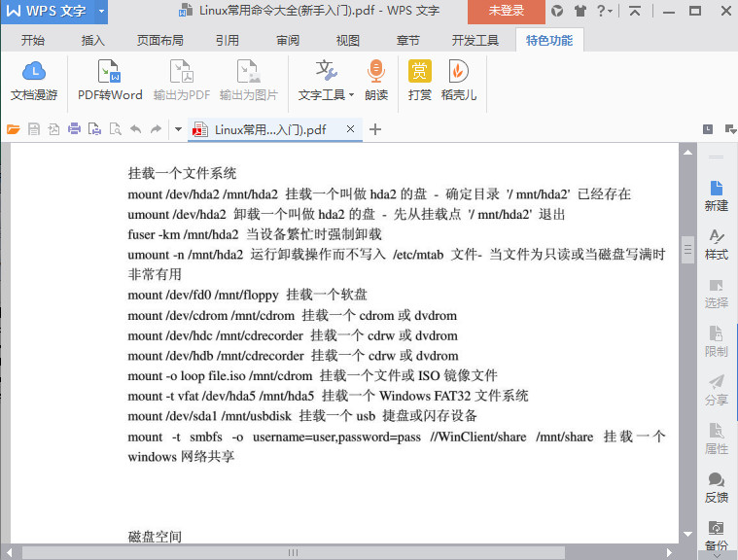Click the 输出为PDF export icon

pyautogui.click(x=182, y=72)
